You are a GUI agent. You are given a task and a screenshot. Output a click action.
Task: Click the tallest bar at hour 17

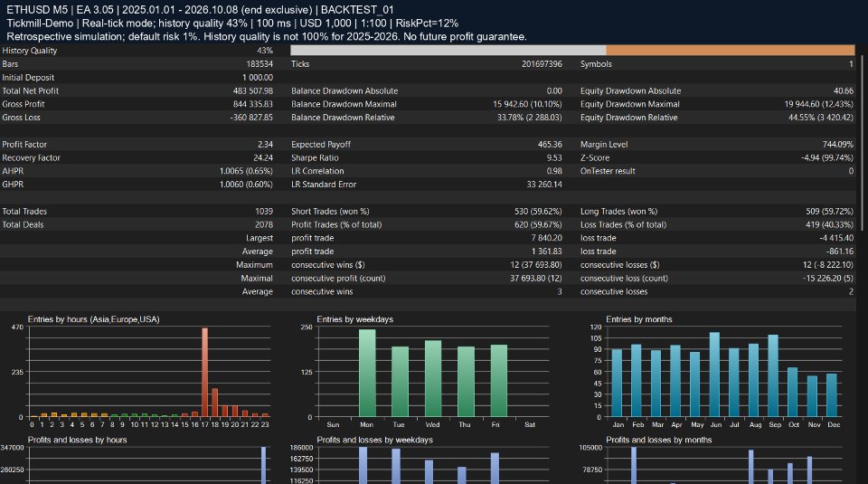click(x=205, y=372)
